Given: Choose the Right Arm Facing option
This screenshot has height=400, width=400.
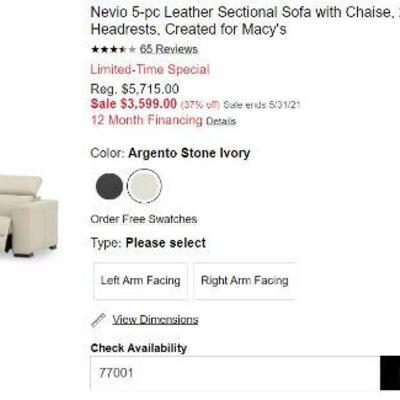Looking at the screenshot, I should pyautogui.click(x=245, y=281).
